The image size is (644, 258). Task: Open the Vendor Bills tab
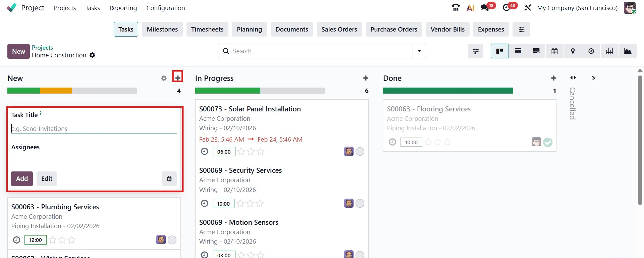[x=447, y=30]
